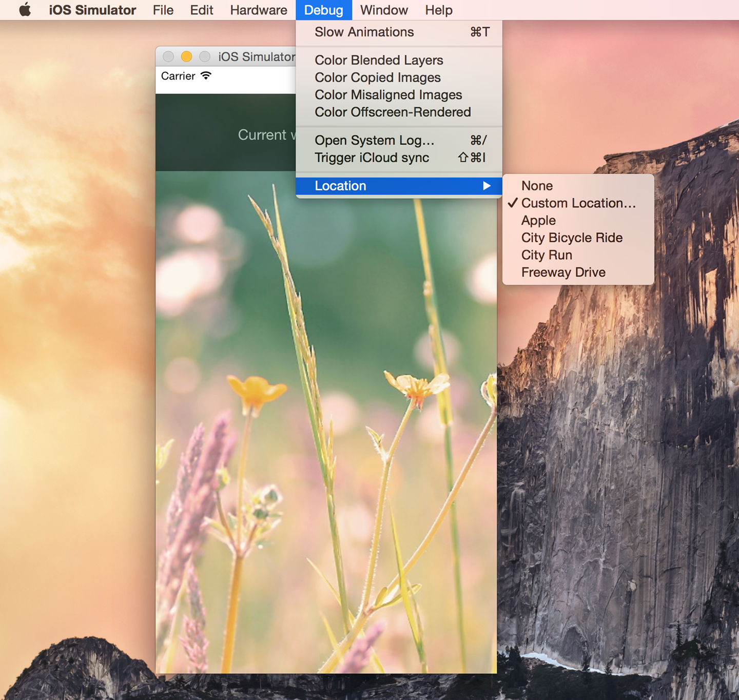Image resolution: width=739 pixels, height=700 pixels.
Task: Set simulated location to None
Action: click(537, 186)
